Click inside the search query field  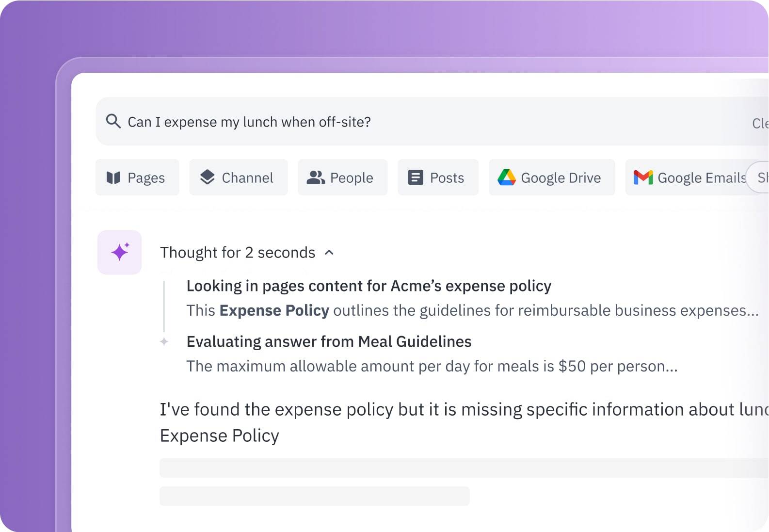(x=291, y=122)
